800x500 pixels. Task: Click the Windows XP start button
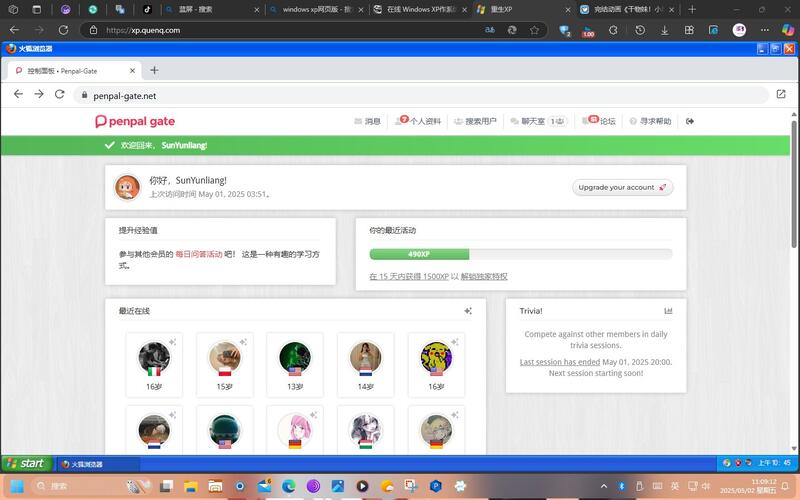click(x=27, y=464)
